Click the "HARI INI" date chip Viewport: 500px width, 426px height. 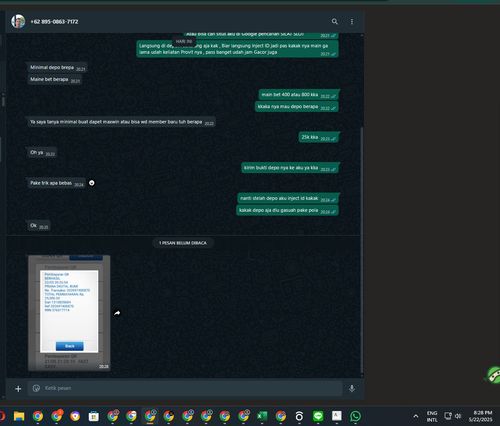(x=184, y=41)
